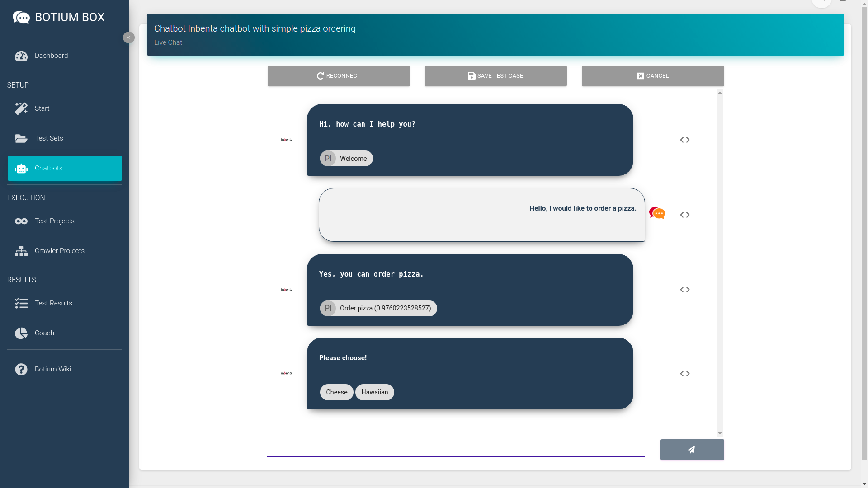The height and width of the screenshot is (488, 868).
Task: Click the Chatbots robot icon
Action: tap(21, 169)
